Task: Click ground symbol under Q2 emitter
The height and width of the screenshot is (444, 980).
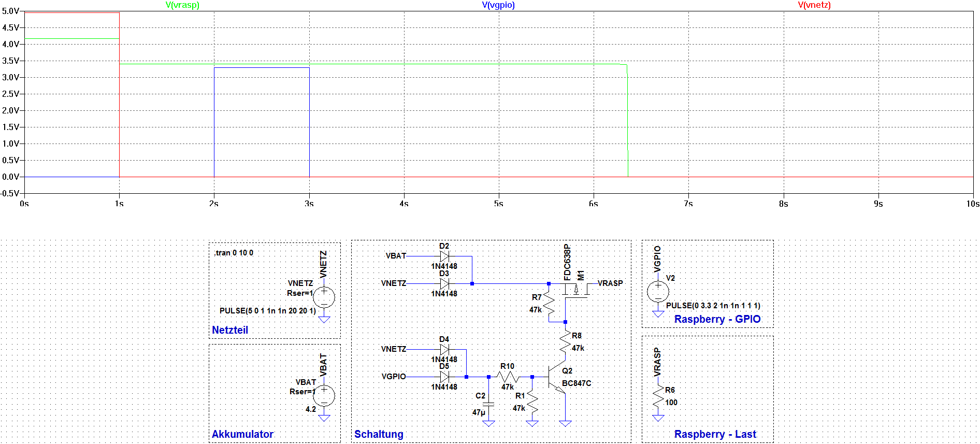Action: (566, 424)
